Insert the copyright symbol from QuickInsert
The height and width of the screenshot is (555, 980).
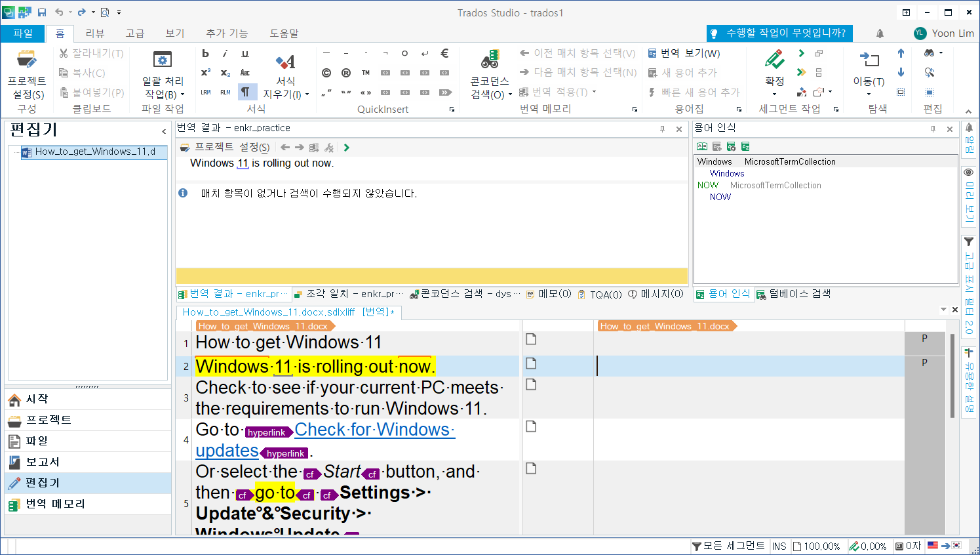click(x=326, y=73)
